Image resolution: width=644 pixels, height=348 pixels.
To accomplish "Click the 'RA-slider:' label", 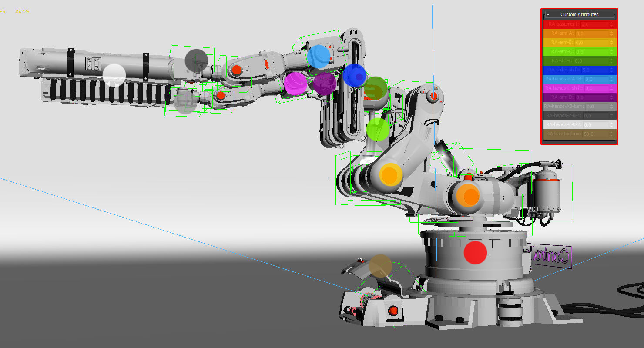I will pyautogui.click(x=562, y=61).
